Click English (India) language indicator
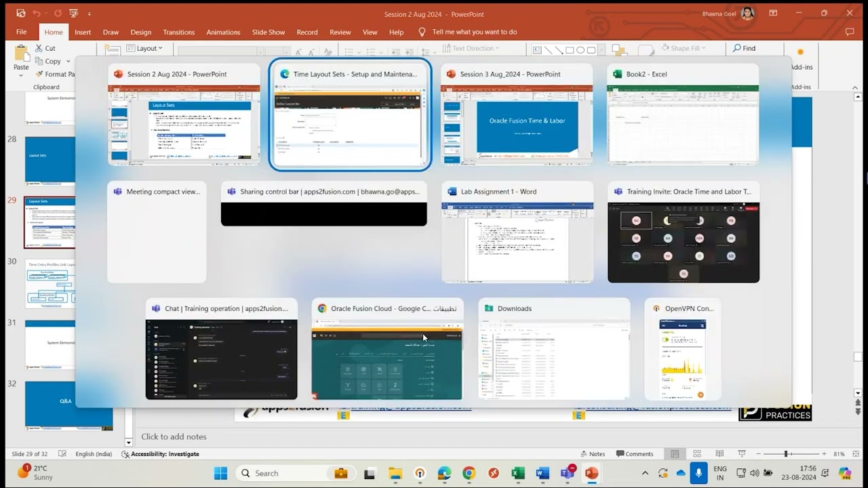 pos(94,454)
